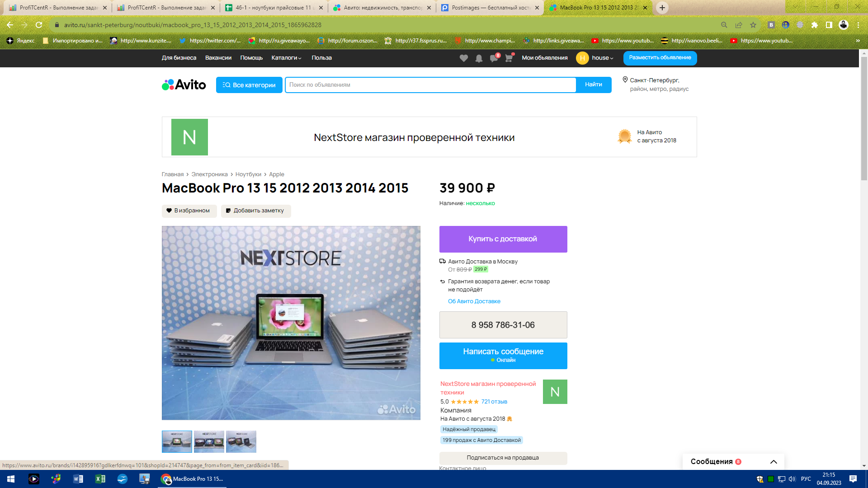Open seller reviews via '721 отзыв' link
The height and width of the screenshot is (488, 868).
(x=494, y=401)
